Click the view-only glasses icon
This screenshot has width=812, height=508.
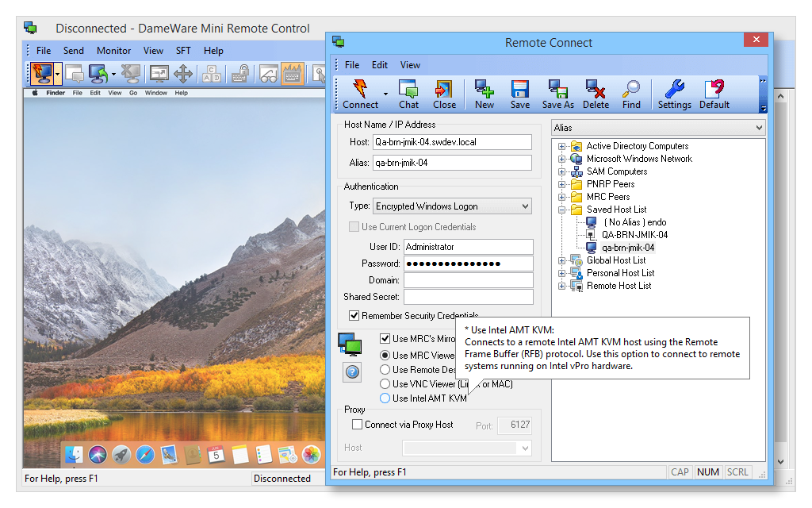click(x=269, y=74)
